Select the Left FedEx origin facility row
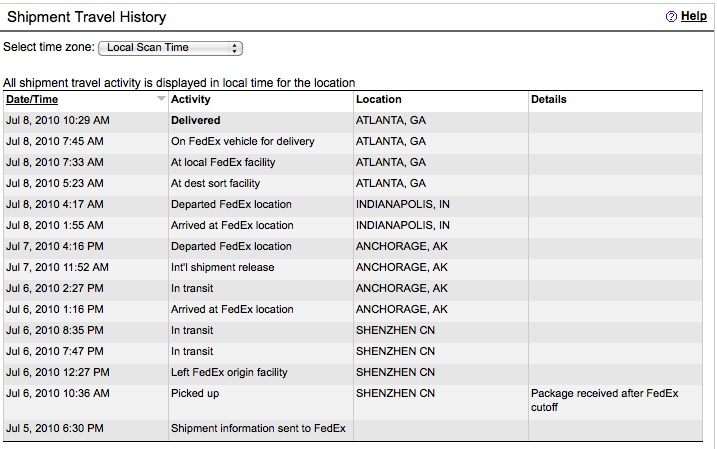 point(353,373)
